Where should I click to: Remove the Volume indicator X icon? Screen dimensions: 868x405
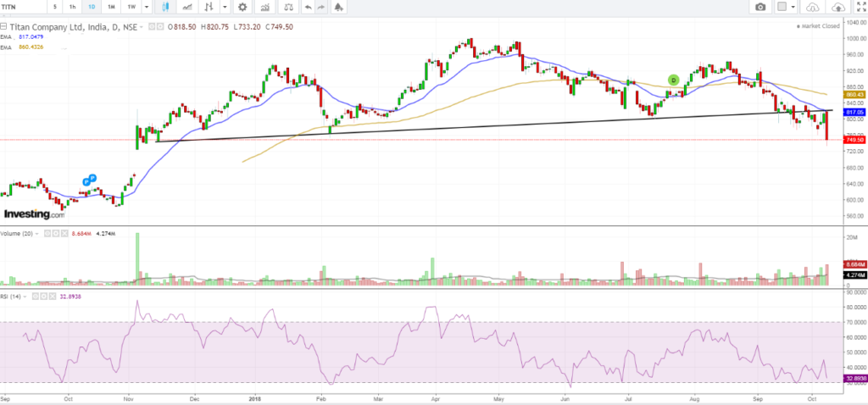tap(63, 234)
